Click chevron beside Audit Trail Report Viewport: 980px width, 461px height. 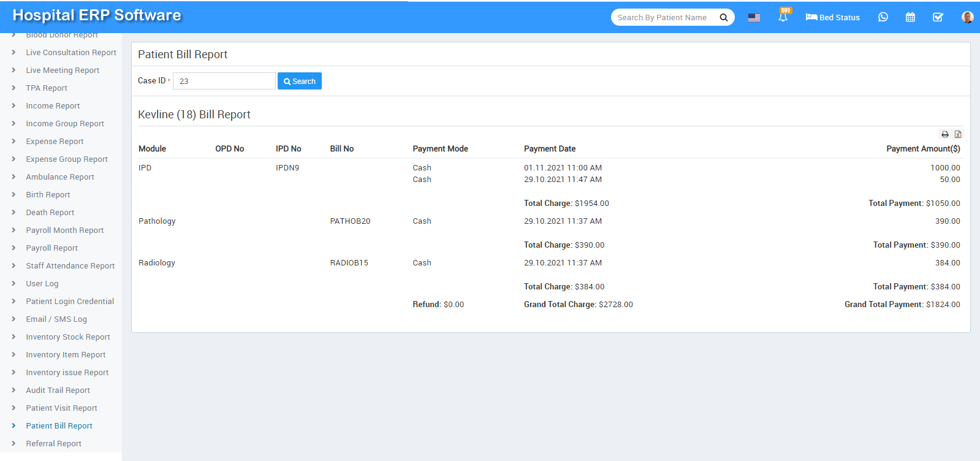tap(13, 391)
